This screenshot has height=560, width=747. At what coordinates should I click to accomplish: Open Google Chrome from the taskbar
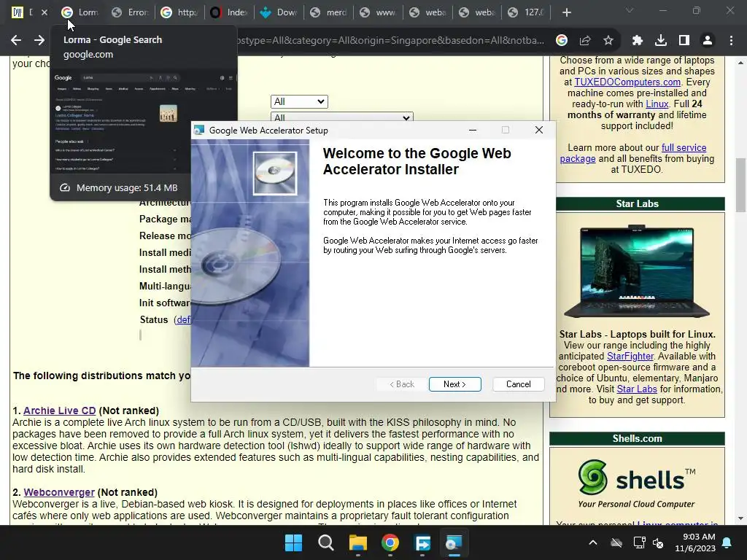[390, 542]
